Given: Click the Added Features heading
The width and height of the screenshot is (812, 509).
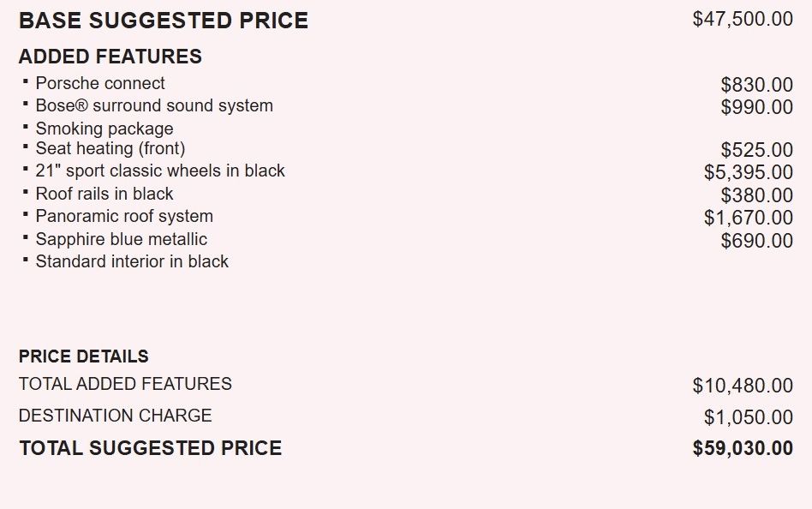Looking at the screenshot, I should (110, 57).
